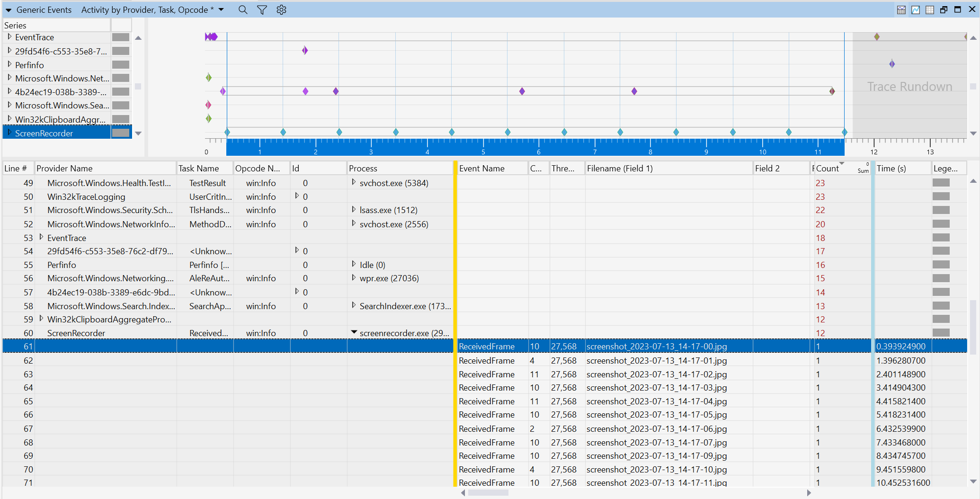Open the search box for Generic Events
The height and width of the screenshot is (499, 980).
(243, 9)
